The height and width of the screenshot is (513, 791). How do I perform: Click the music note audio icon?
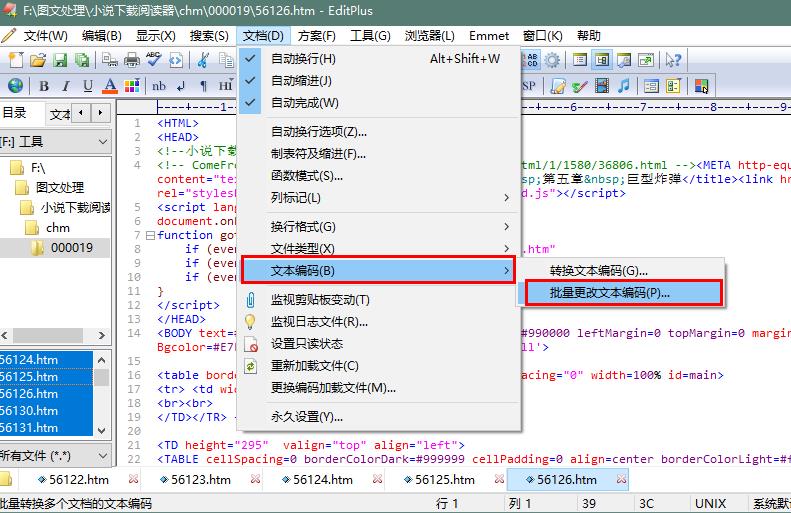[x=624, y=86]
